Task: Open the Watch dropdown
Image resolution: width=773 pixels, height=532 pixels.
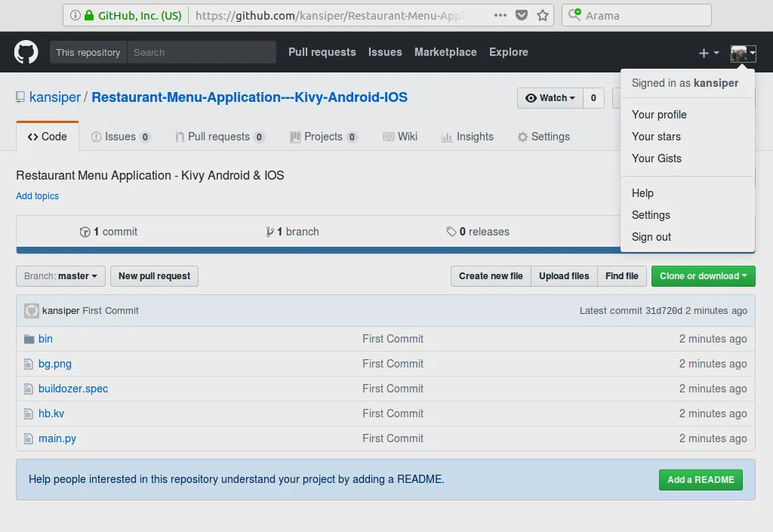Action: (550, 98)
